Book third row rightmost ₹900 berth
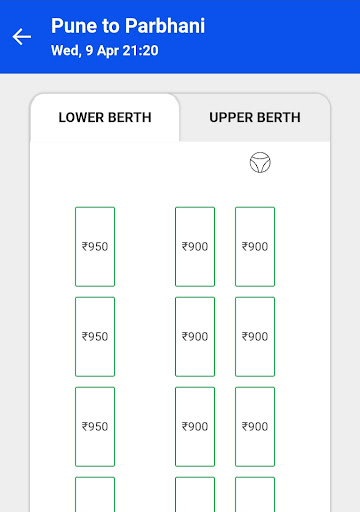Image resolution: width=360 pixels, height=512 pixels. point(255,427)
